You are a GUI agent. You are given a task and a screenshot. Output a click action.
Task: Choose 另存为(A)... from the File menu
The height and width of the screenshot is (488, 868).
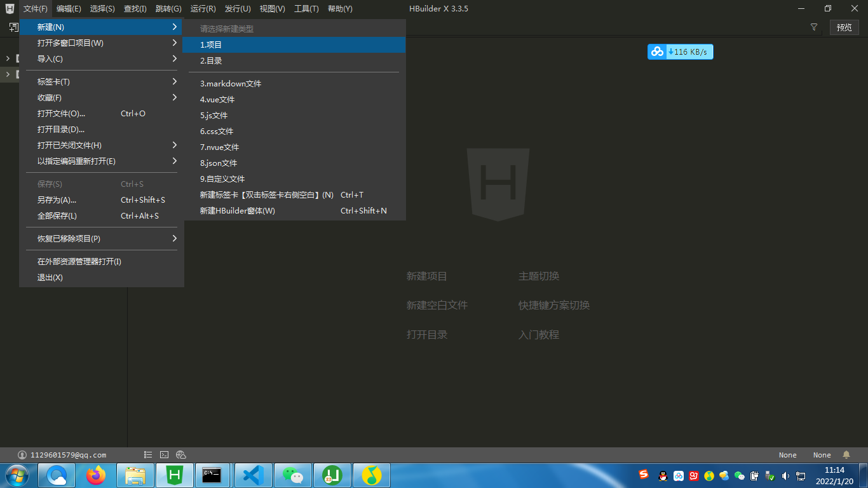(102, 200)
